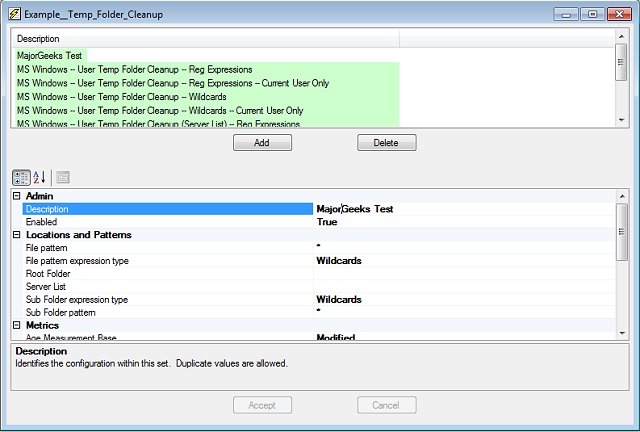Viewport: 640px width, 432px height.
Task: Click the top list scrollbar thumb
Action: point(621,62)
